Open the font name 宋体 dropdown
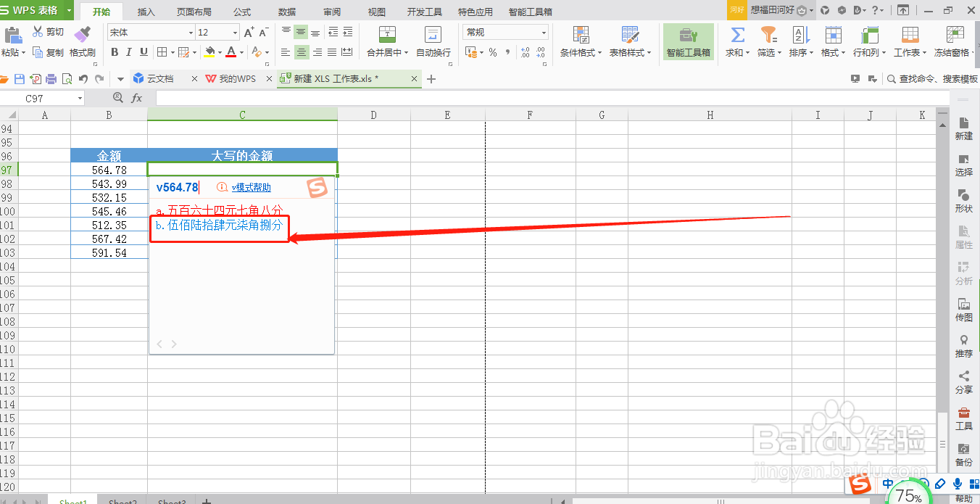 click(x=191, y=33)
